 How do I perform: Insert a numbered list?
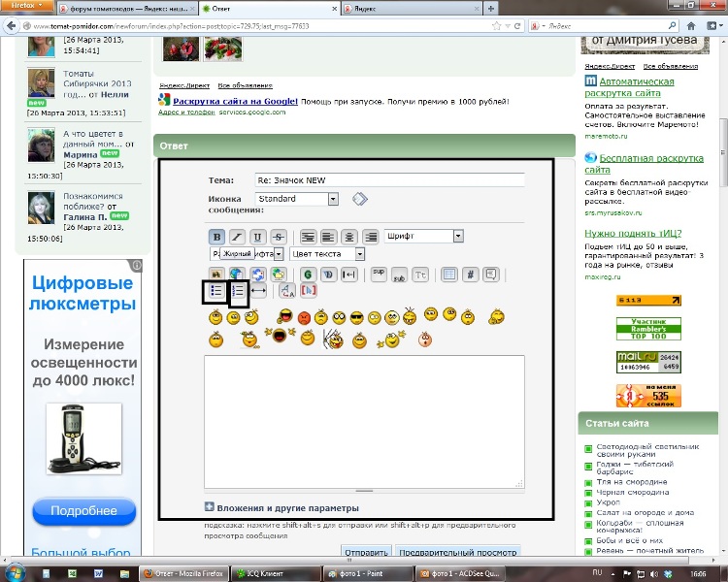click(238, 291)
